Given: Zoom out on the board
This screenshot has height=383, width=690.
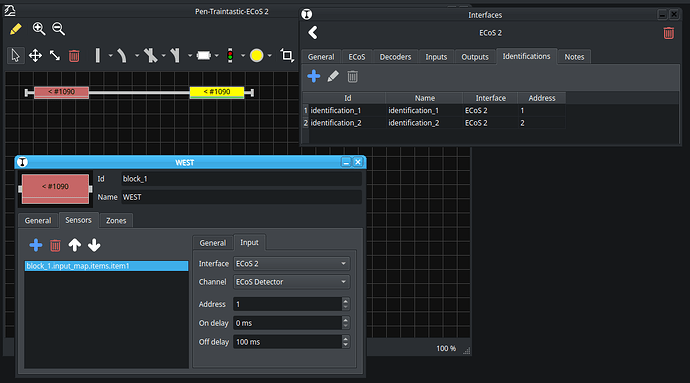Looking at the screenshot, I should point(58,29).
